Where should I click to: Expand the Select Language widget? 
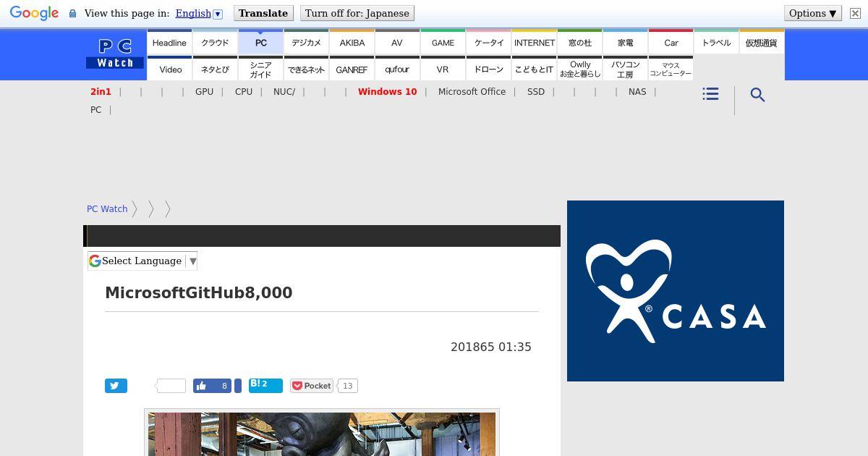point(142,261)
